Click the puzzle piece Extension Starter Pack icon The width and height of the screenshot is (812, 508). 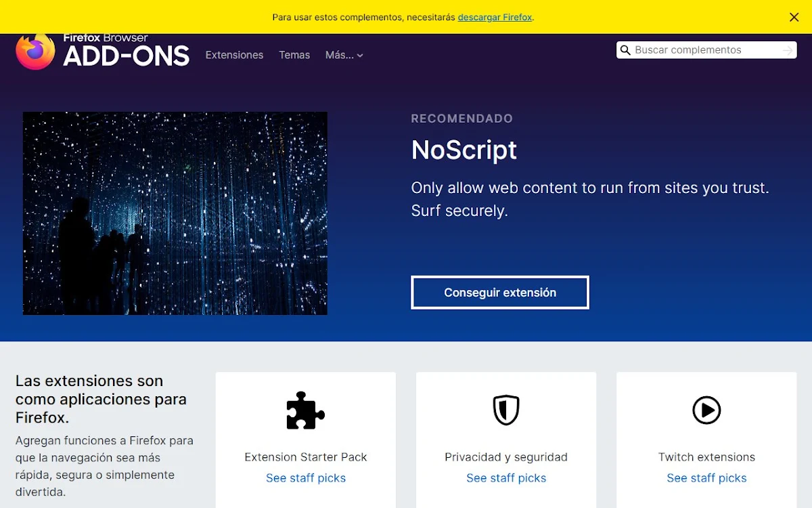pyautogui.click(x=306, y=410)
